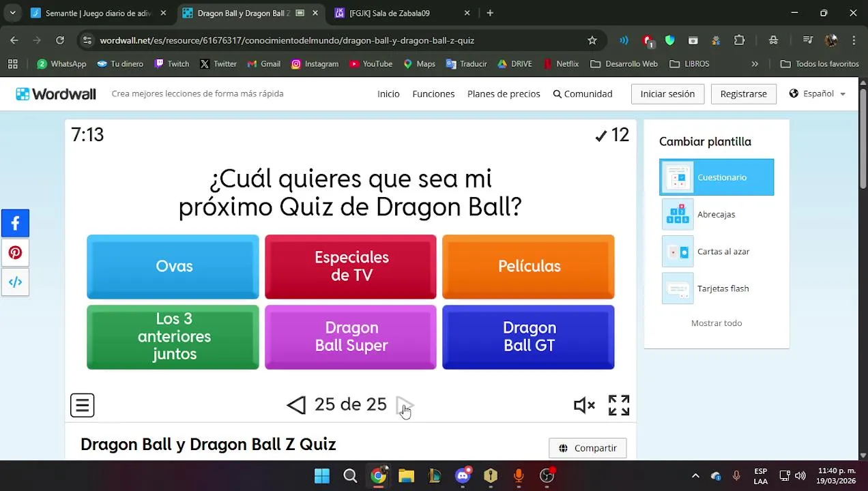Choose the Especiales de TV answer
The height and width of the screenshot is (491, 868).
pos(351,267)
